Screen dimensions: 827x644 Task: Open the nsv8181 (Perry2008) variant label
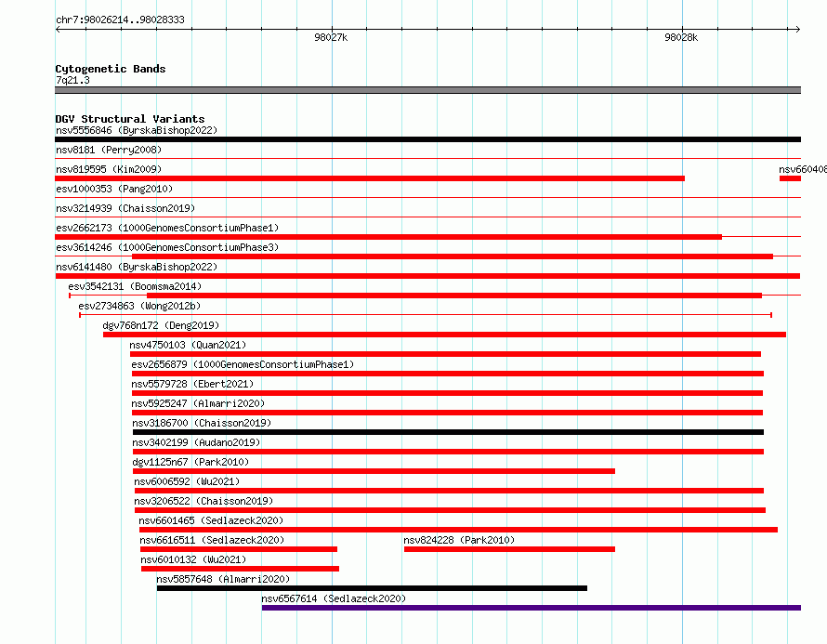click(x=109, y=150)
